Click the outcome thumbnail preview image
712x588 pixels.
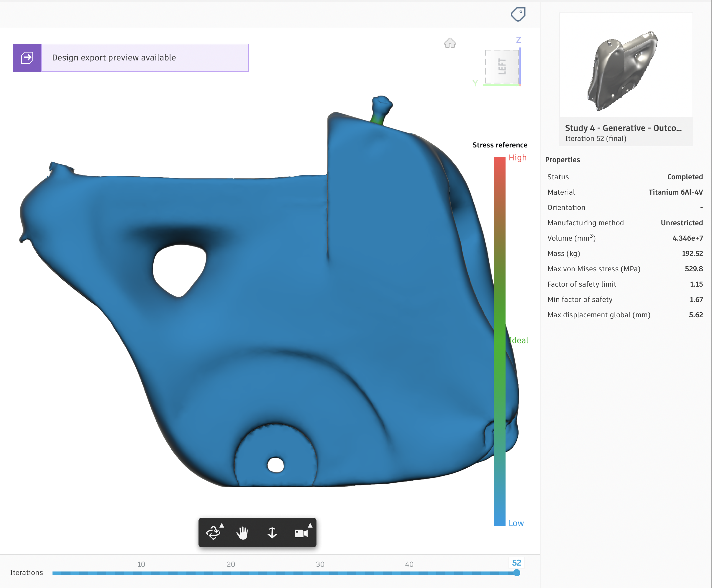pos(626,65)
